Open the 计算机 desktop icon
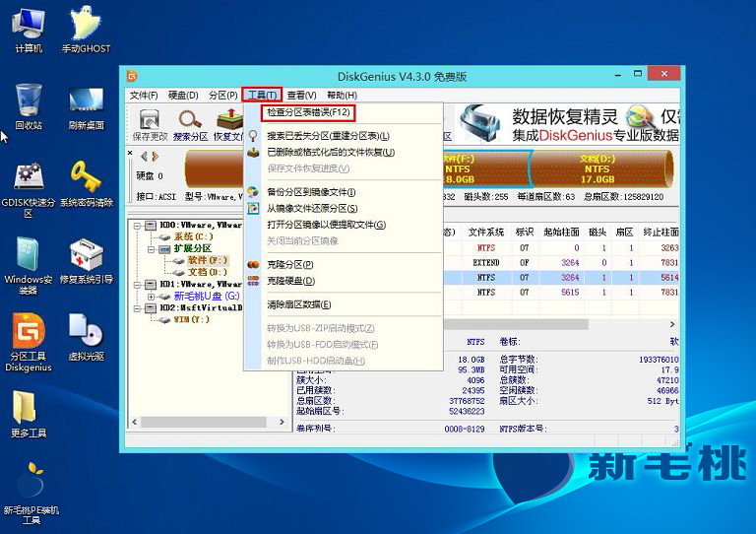 [29, 30]
